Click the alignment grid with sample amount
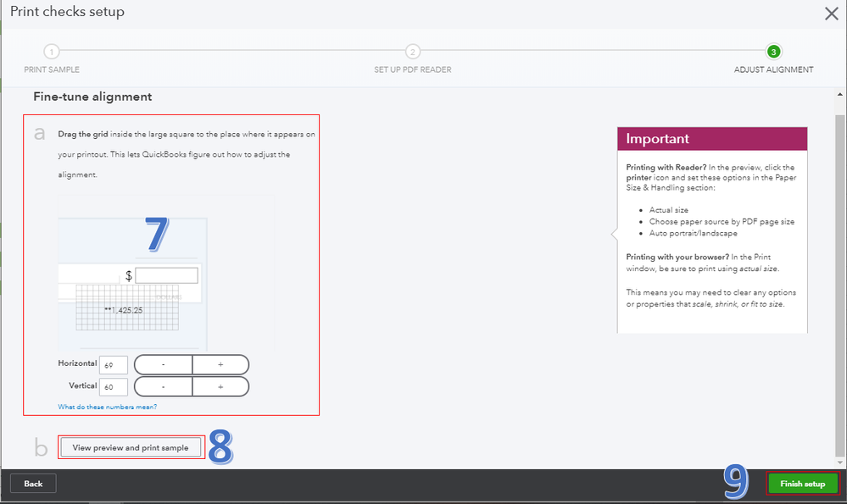The height and width of the screenshot is (504, 847). (x=127, y=307)
